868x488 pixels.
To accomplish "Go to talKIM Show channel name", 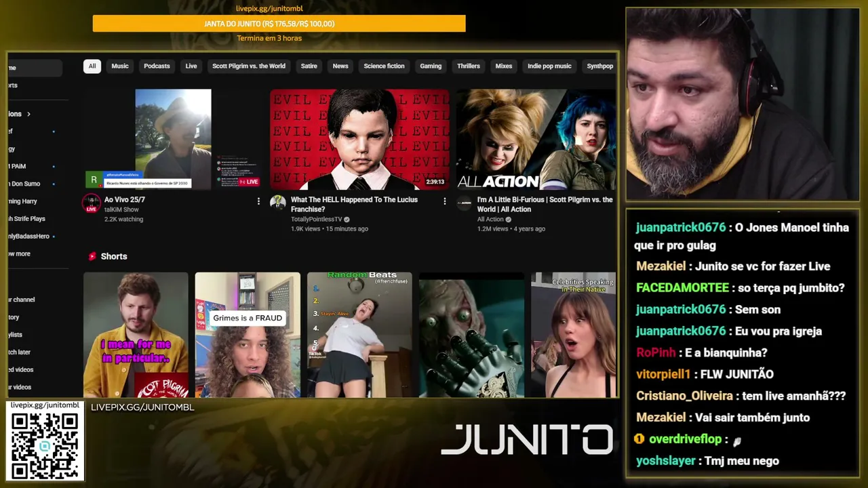I will coord(121,210).
